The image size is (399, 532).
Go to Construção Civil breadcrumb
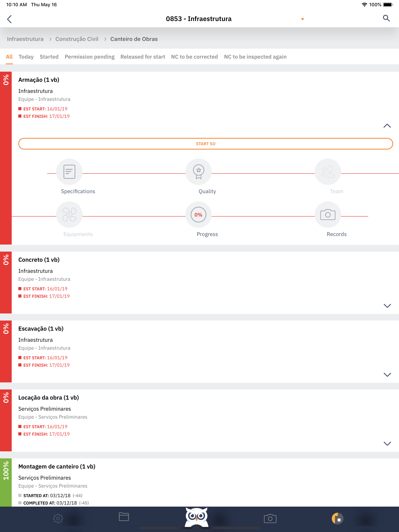[x=77, y=39]
